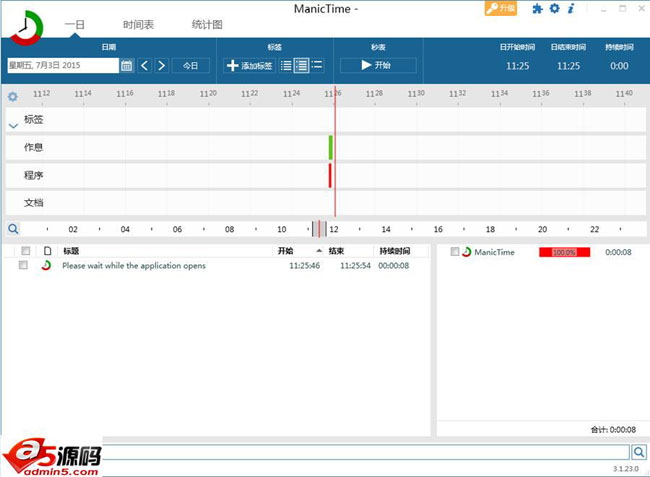Select the first list view icon
650x477 pixels.
(286, 65)
